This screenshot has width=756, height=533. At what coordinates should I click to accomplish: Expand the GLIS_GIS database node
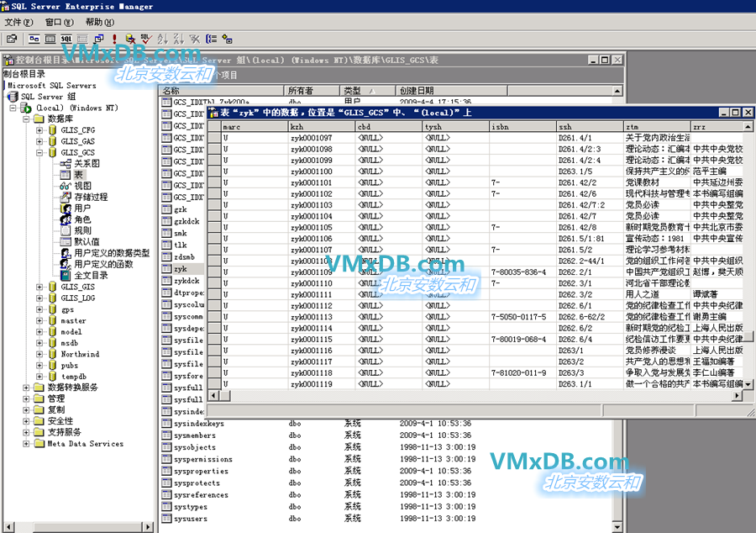[39, 287]
